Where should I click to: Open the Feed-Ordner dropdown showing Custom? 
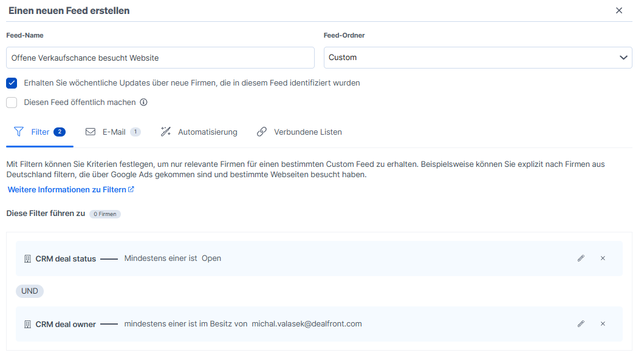coord(477,57)
